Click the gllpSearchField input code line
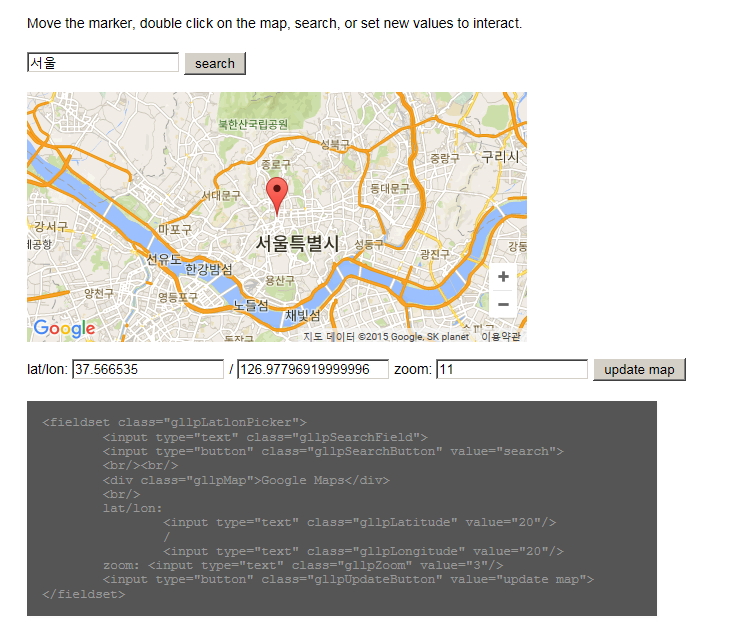 (265, 437)
